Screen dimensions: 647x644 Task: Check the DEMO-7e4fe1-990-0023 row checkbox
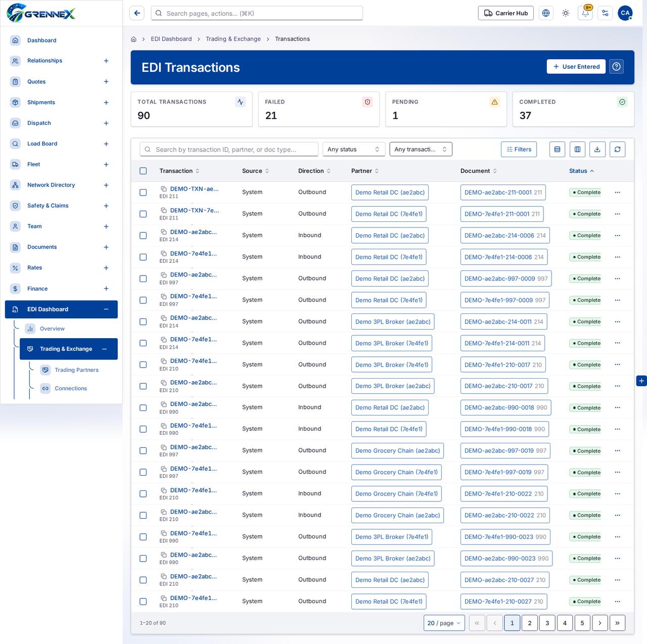[x=143, y=537]
